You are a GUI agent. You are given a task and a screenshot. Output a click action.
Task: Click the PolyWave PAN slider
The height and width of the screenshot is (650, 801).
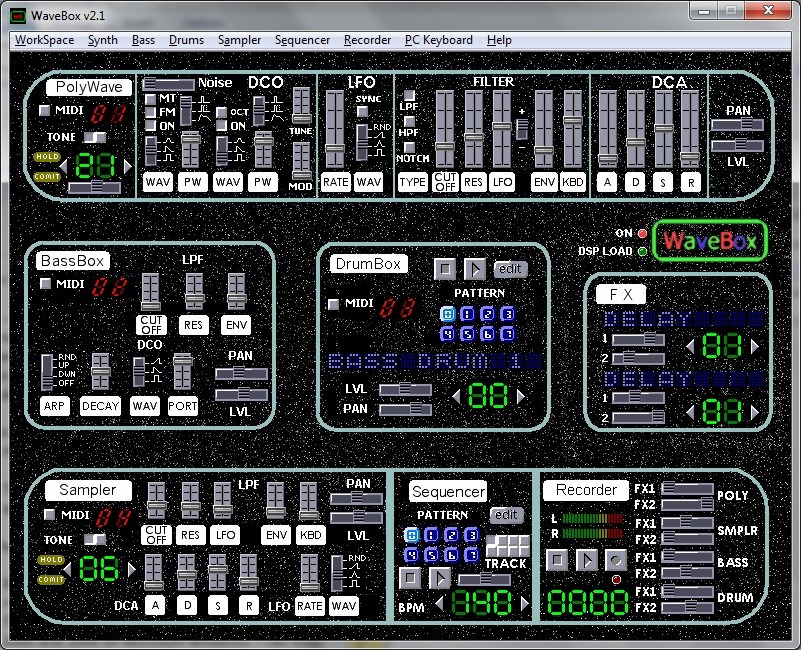(737, 124)
